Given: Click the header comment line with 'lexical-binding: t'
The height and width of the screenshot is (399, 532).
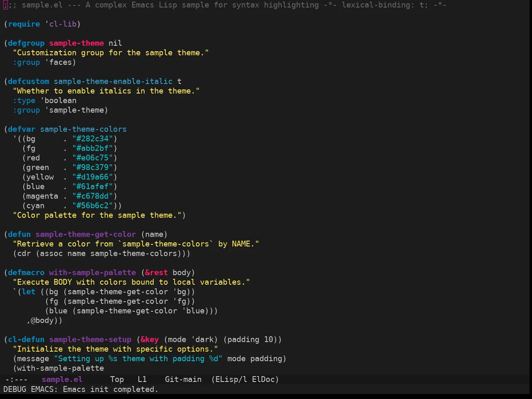Looking at the screenshot, I should click(225, 5).
